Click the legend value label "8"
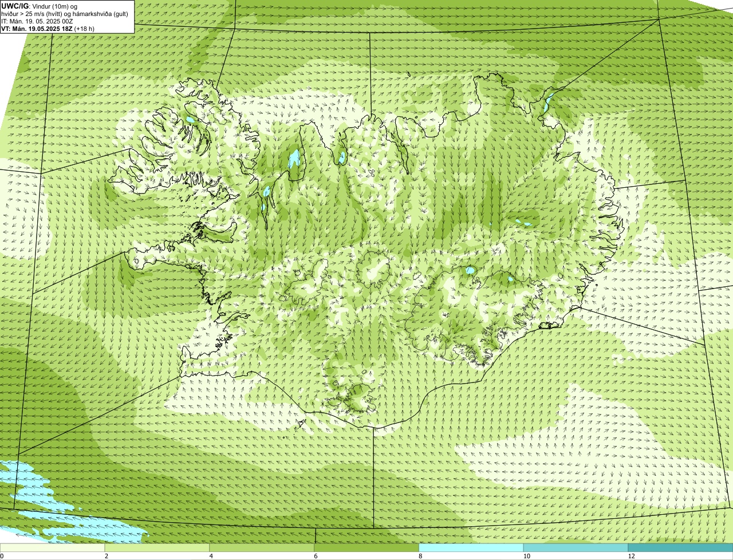 click(420, 556)
